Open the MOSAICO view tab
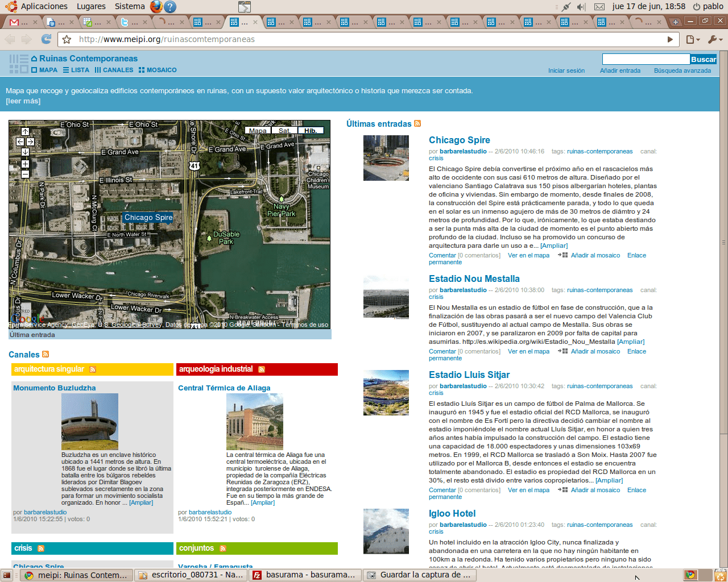 158,70
